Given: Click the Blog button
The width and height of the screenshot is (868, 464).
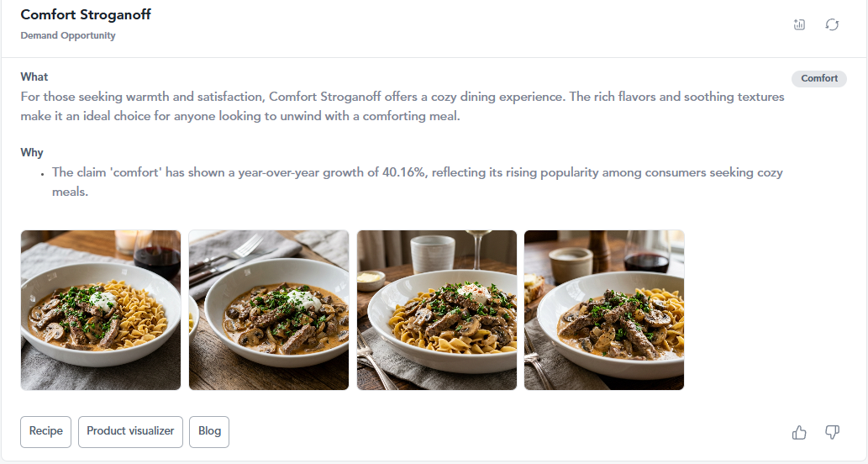Looking at the screenshot, I should point(209,431).
